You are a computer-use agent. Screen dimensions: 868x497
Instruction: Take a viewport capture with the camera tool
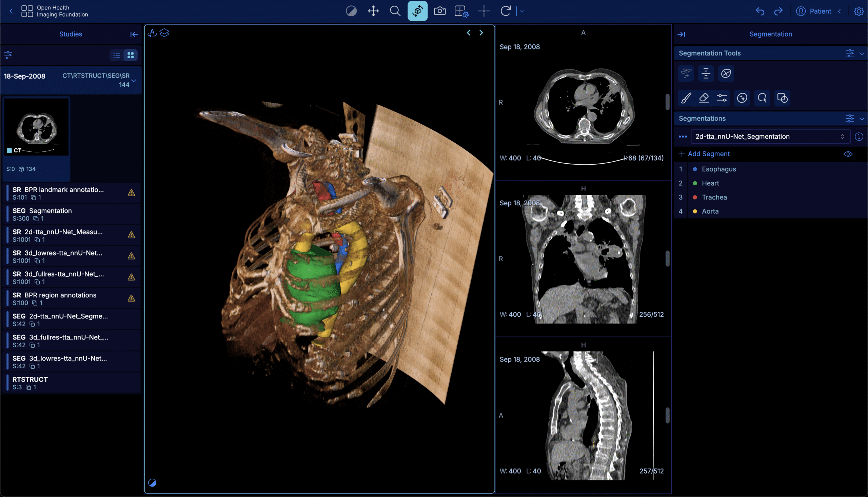[x=440, y=11]
